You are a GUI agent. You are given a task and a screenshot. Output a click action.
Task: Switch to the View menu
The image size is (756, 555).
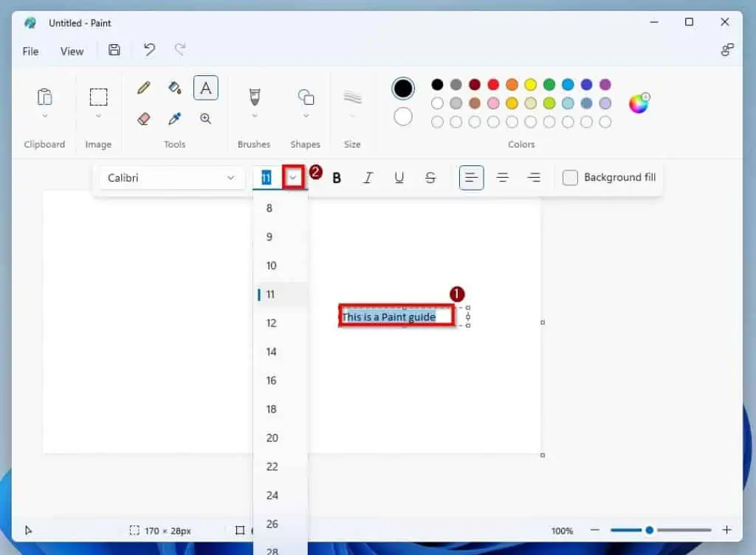pyautogui.click(x=72, y=51)
